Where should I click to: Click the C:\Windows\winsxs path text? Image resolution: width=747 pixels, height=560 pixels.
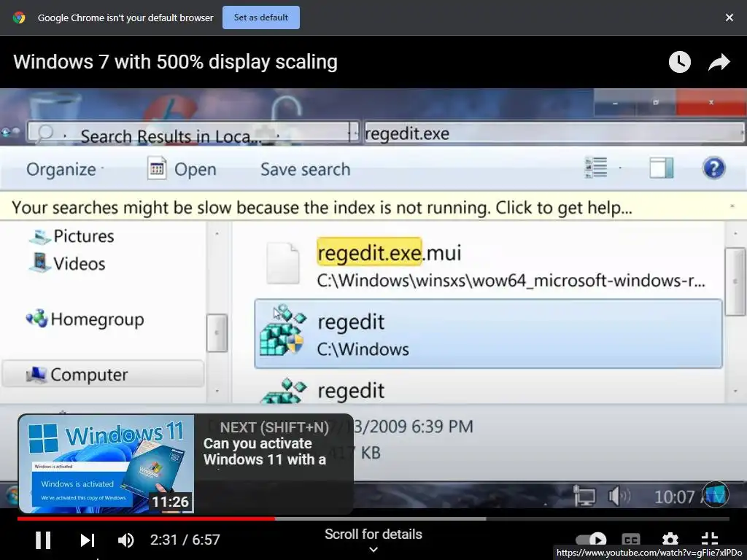(511, 281)
